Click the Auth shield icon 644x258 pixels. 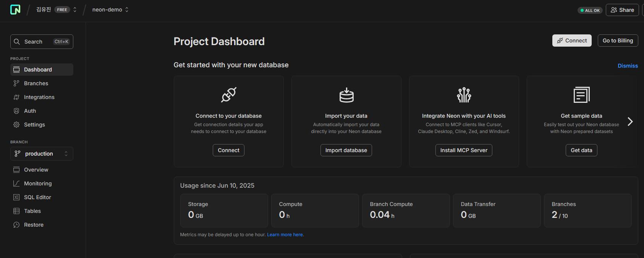[x=16, y=111]
